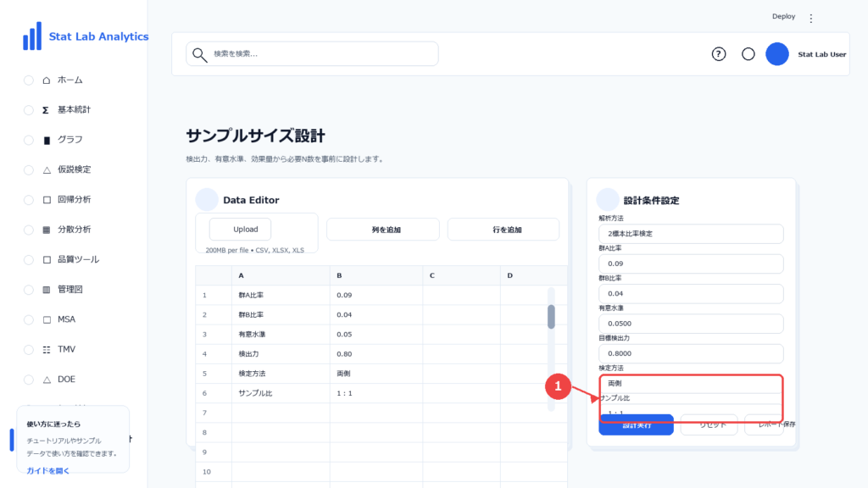The image size is (868, 488).
Task: Open 仮説検定 menu item
Action: coord(75,169)
